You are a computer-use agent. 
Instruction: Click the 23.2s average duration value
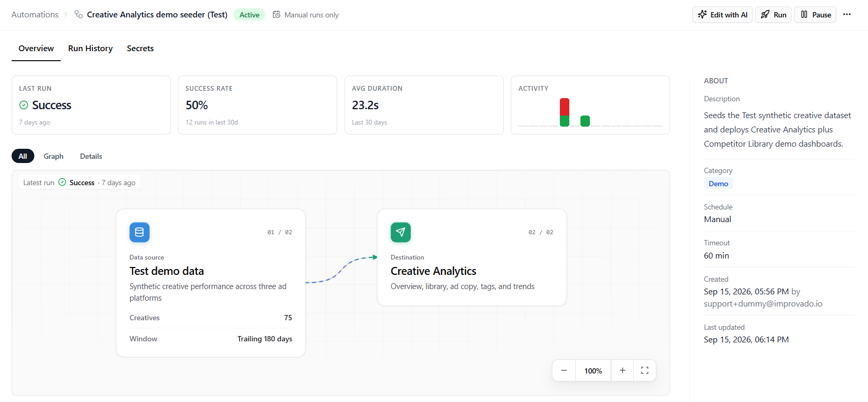[365, 105]
